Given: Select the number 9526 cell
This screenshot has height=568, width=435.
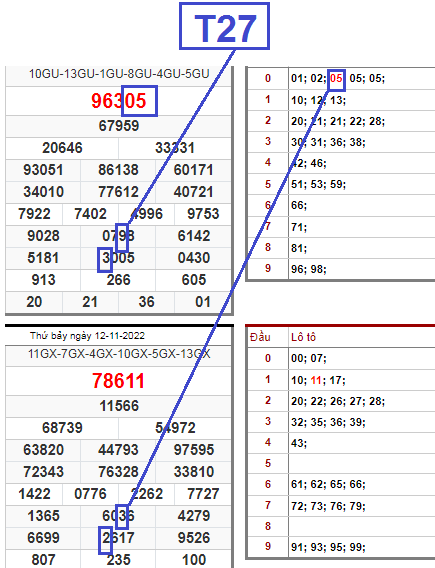Looking at the screenshot, I should tap(194, 538).
